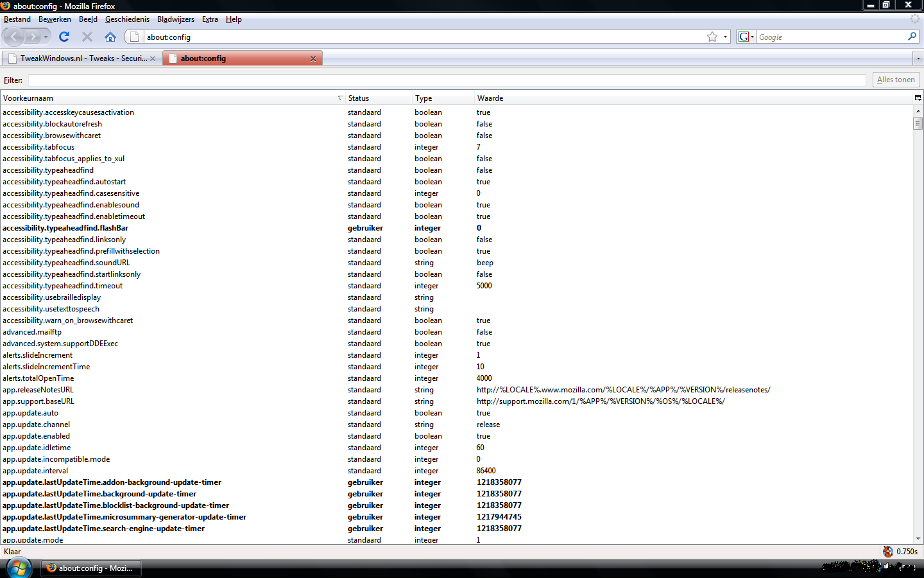Select app.update.incompatible.mode row
The width and height of the screenshot is (924, 578).
click(456, 459)
